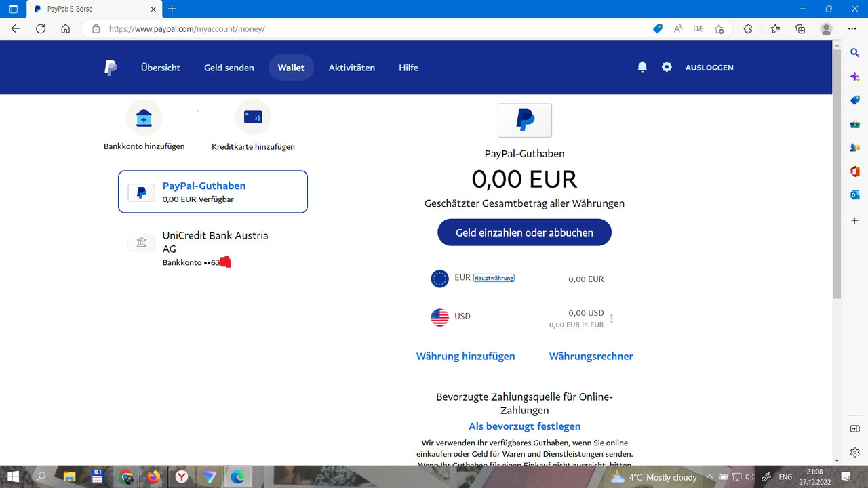Open the Aktivitäten menu
This screenshot has height=488, width=868.
[x=352, y=68]
